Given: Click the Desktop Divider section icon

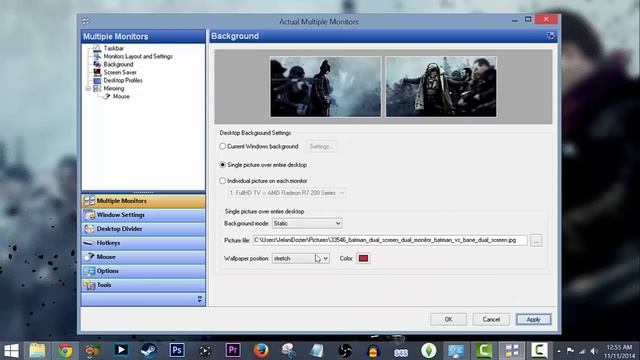Looking at the screenshot, I should click(89, 229).
